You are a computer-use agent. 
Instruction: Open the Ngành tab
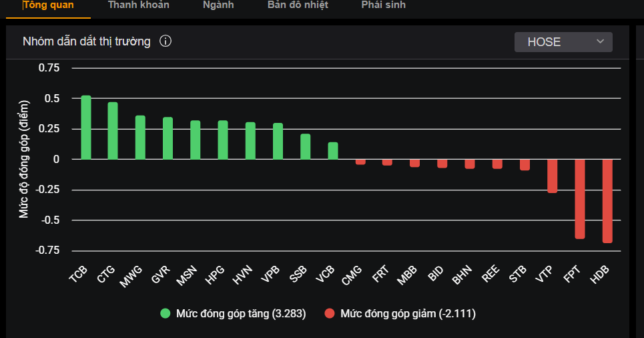(x=219, y=5)
